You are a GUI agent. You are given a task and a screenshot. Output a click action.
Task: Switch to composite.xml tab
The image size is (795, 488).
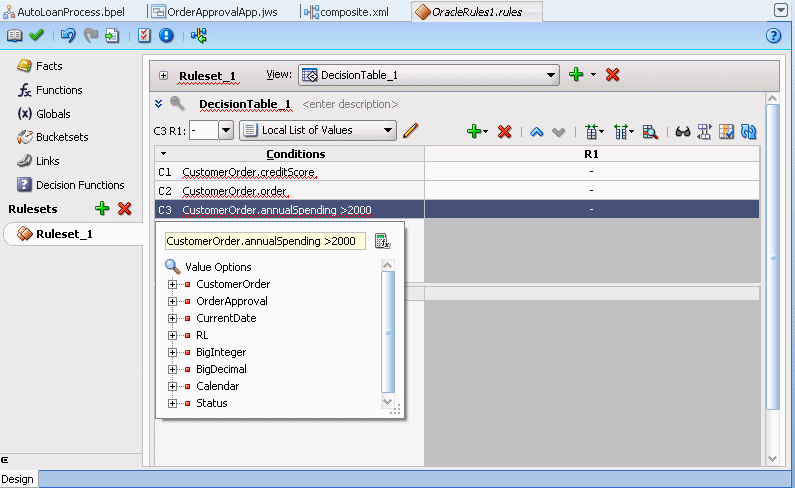(347, 12)
